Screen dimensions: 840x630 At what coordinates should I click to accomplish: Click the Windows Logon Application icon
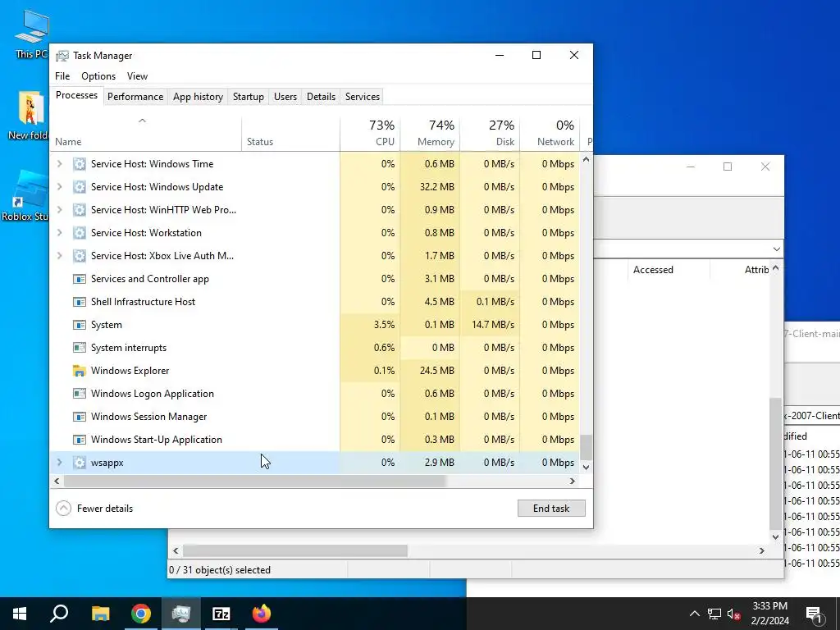80,394
